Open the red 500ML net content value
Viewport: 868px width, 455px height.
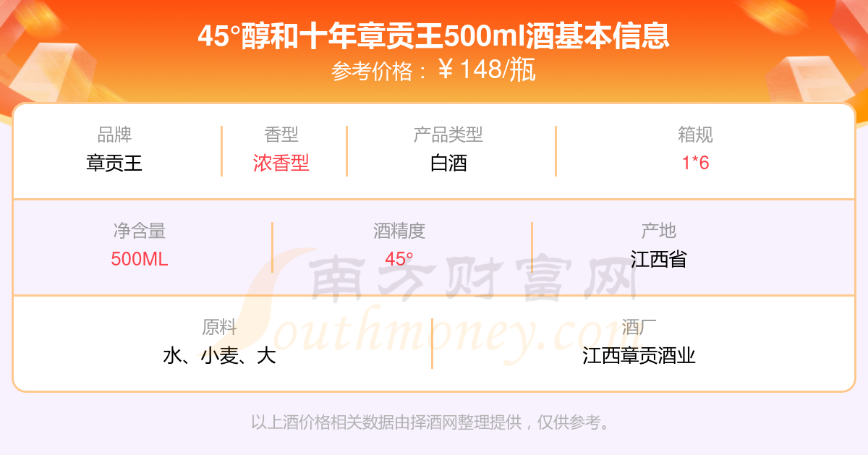(140, 259)
